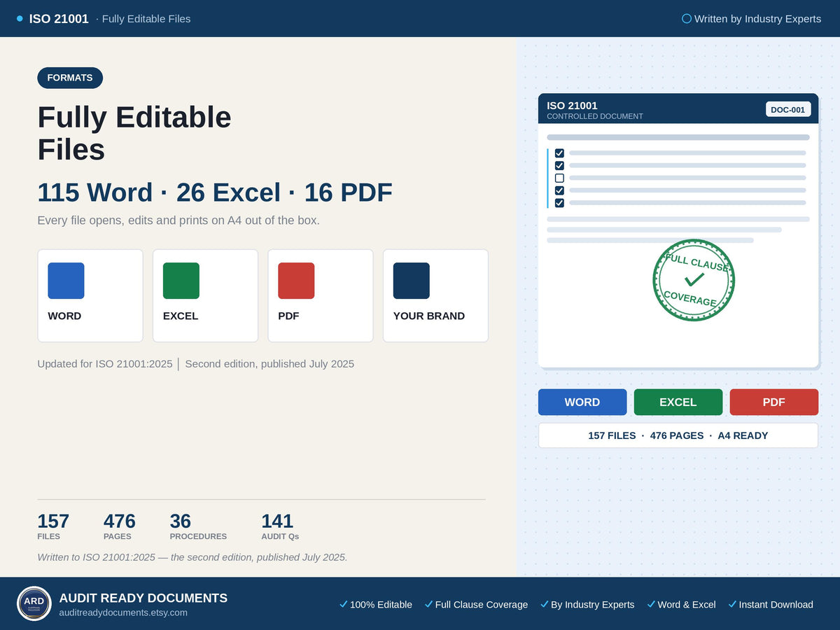The width and height of the screenshot is (840, 630).
Task: Click the PDF card label
Action: (288, 316)
